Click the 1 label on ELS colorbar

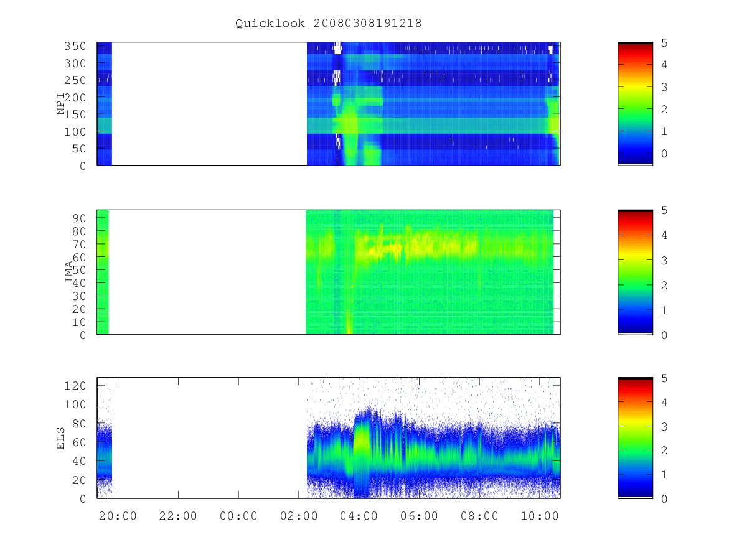[664, 475]
